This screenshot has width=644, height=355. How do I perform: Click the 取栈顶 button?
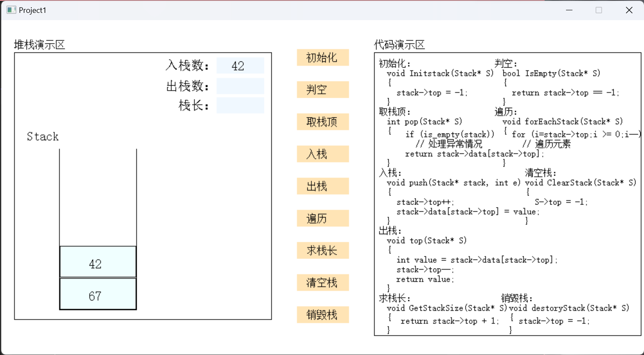click(323, 122)
